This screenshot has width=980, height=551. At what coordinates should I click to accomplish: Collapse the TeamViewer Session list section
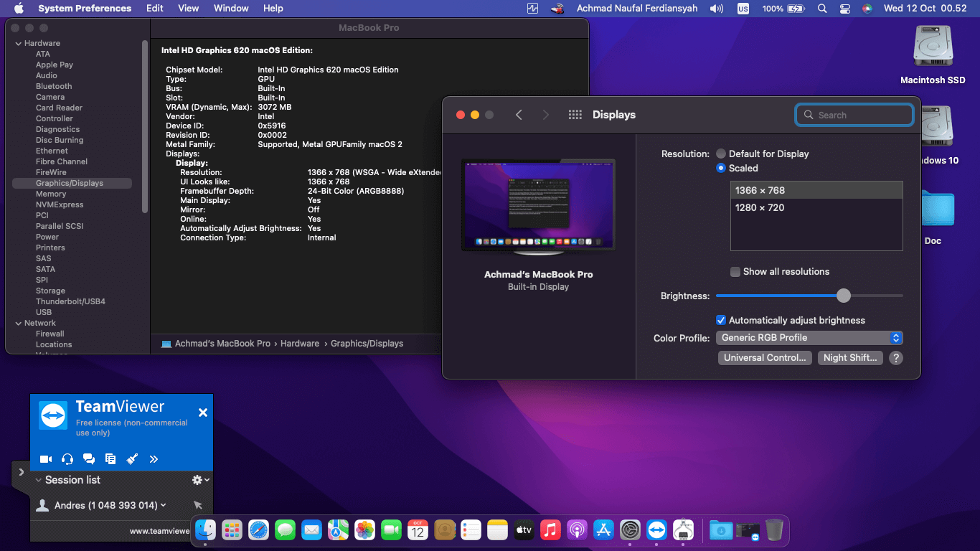pyautogui.click(x=39, y=480)
